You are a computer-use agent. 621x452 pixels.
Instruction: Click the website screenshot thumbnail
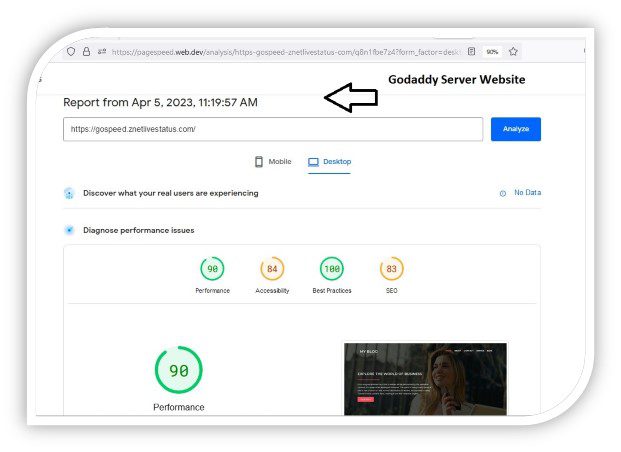(425, 379)
